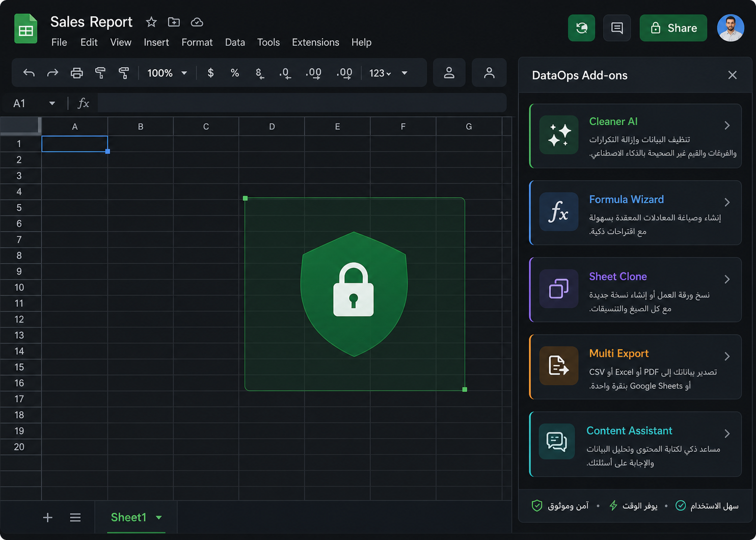Expand the Formula Wizard chevron
756x540 pixels.
727,202
